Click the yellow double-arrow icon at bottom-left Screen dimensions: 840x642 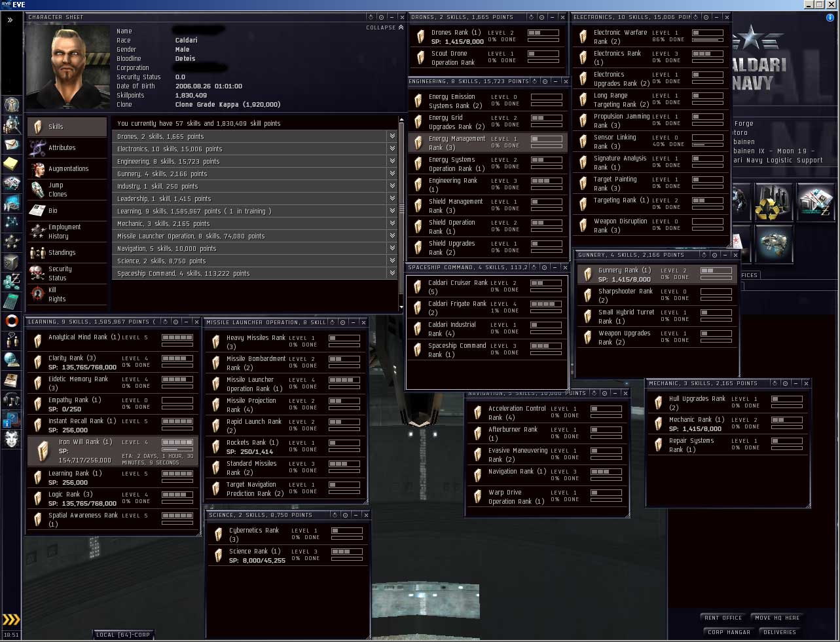point(11,620)
